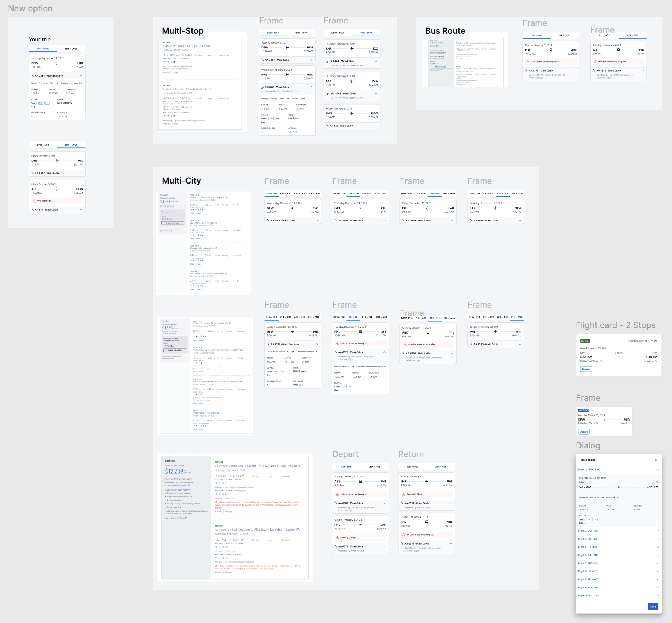Click American Airlines logo beside AA 128
The image size is (672, 623).
pyautogui.click(x=327, y=126)
